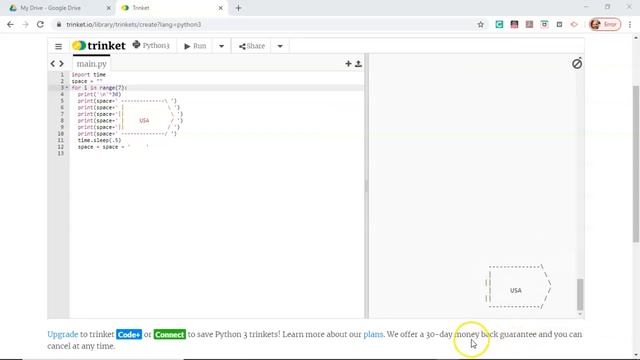This screenshot has width=640, height=360.
Task: Stop the running output with the stop icon
Action: 577,63
